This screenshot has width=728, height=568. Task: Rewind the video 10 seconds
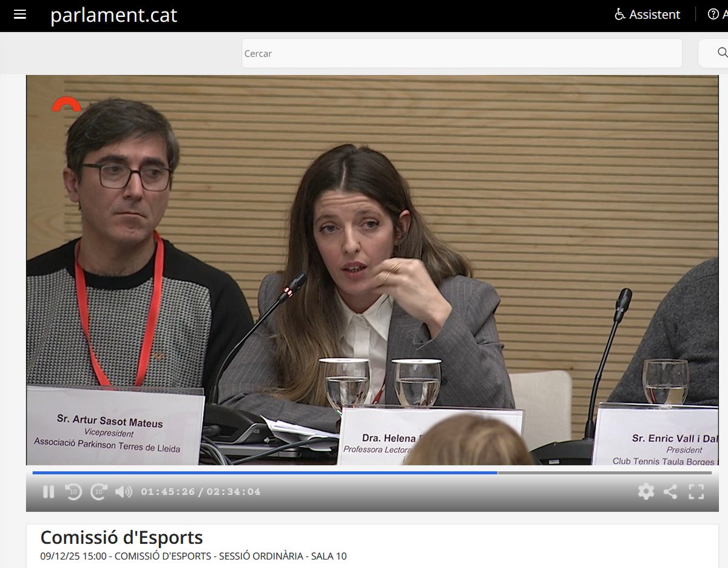[x=73, y=492]
